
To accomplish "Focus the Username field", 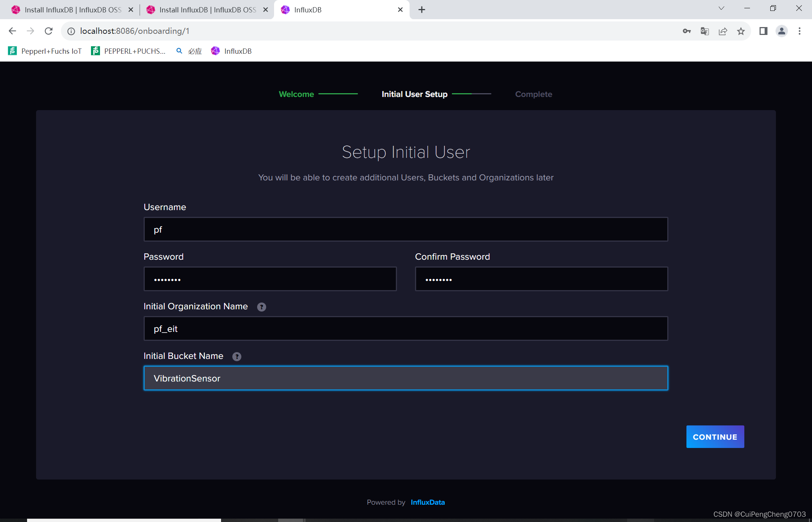I will 406,230.
